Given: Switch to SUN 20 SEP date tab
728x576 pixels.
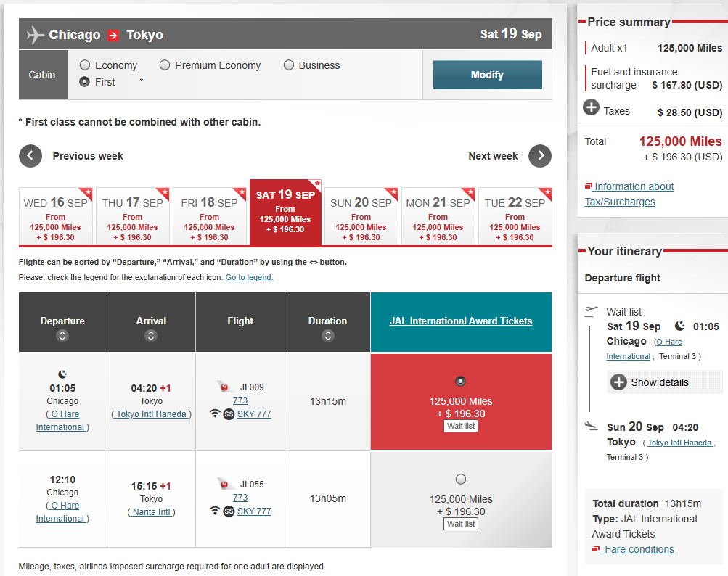Looking at the screenshot, I should [361, 216].
